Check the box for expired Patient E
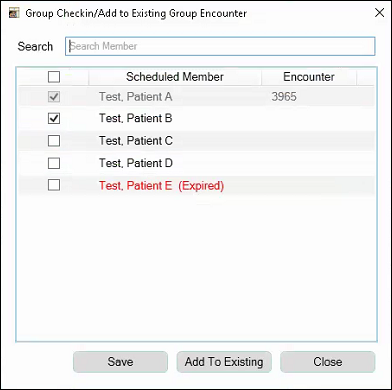This screenshot has width=392, height=390. point(54,185)
